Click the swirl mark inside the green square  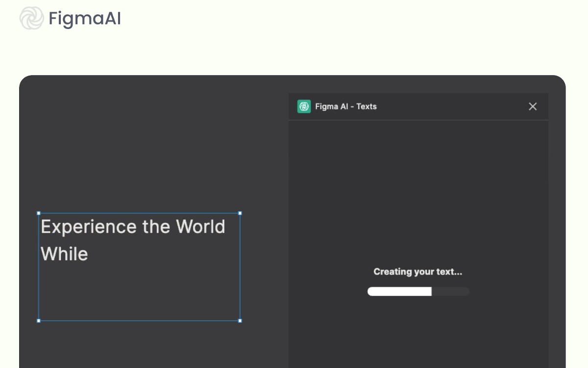tap(304, 106)
